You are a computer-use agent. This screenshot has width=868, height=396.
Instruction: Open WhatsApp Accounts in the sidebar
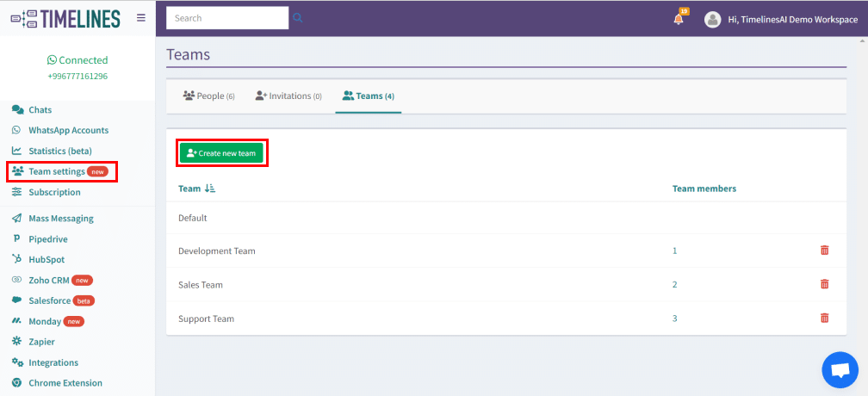tap(68, 130)
